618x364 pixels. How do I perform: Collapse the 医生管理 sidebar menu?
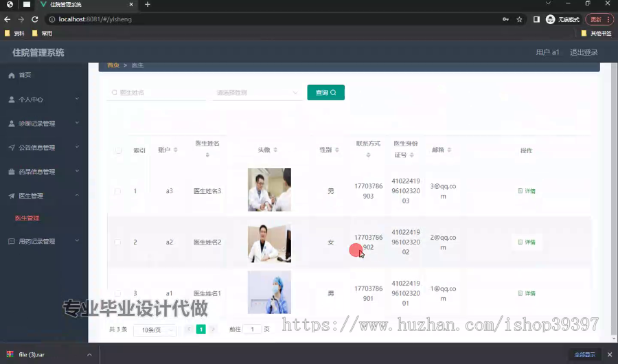(x=44, y=196)
